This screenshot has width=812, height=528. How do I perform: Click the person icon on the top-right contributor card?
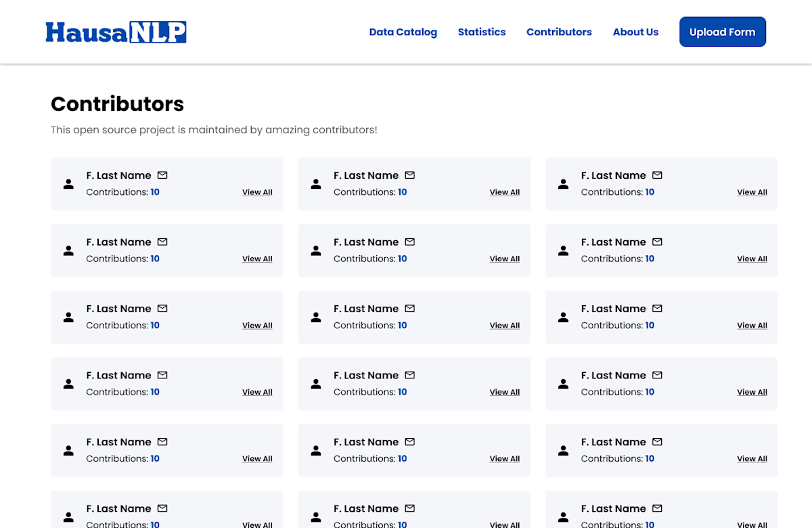coord(563,183)
